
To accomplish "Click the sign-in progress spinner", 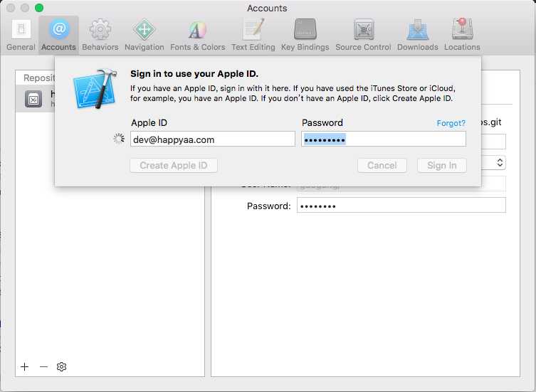I will tap(119, 139).
